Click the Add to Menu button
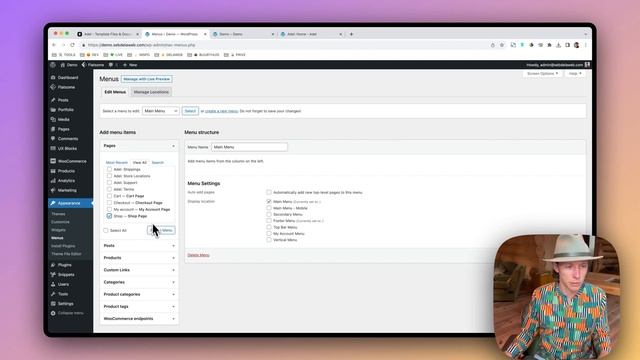The height and width of the screenshot is (360, 640). (161, 231)
